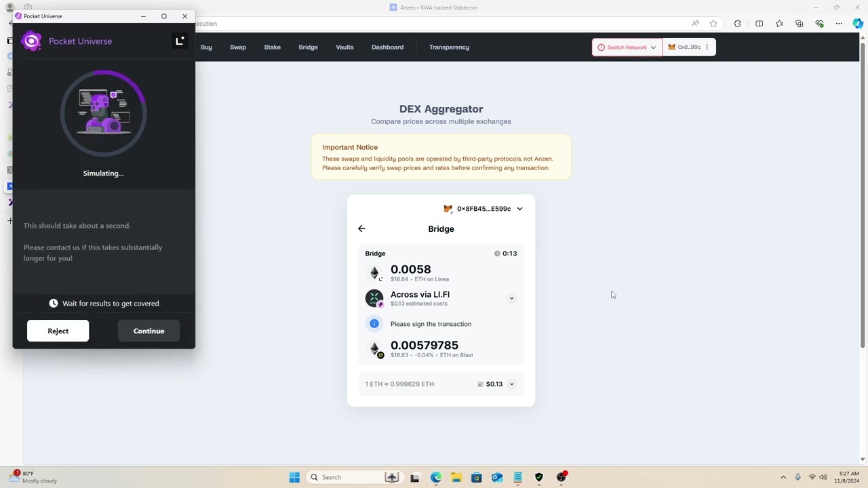Click the Across via LI.FI route logo

tap(374, 298)
